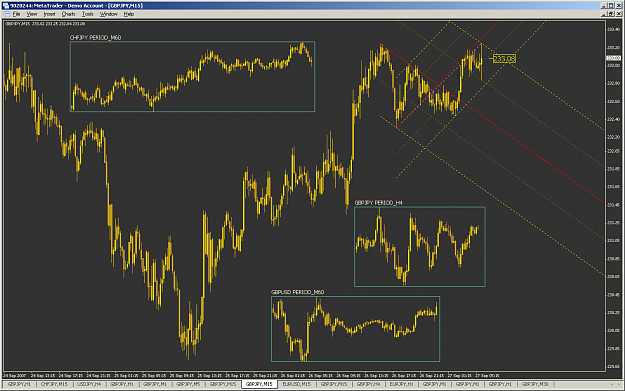
Task: Switch to the USDJPY,H4 chart tab
Action: click(88, 384)
